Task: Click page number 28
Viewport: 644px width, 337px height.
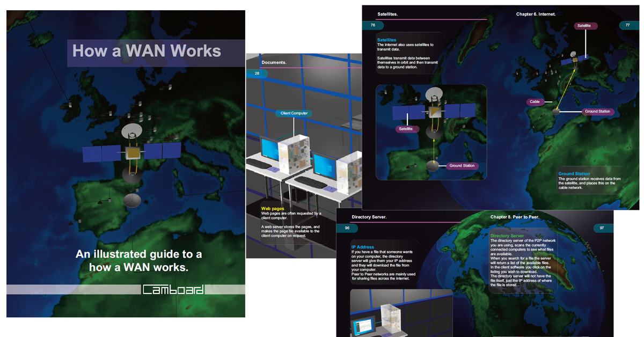Action: pos(257,74)
